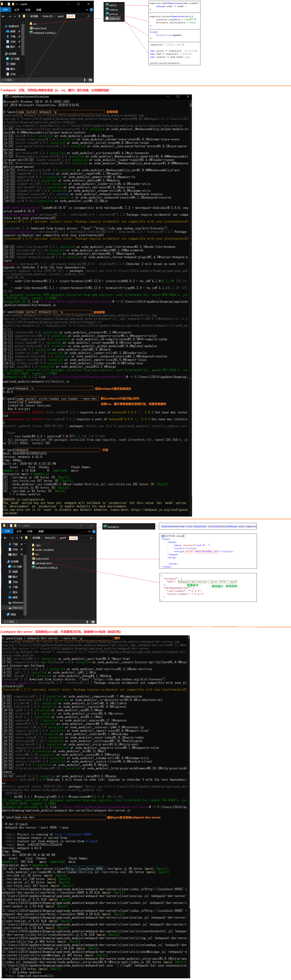Image resolution: width=291 pixels, height=980 pixels.
Task: Open package.json in the pack folder
Action: click(43, 563)
